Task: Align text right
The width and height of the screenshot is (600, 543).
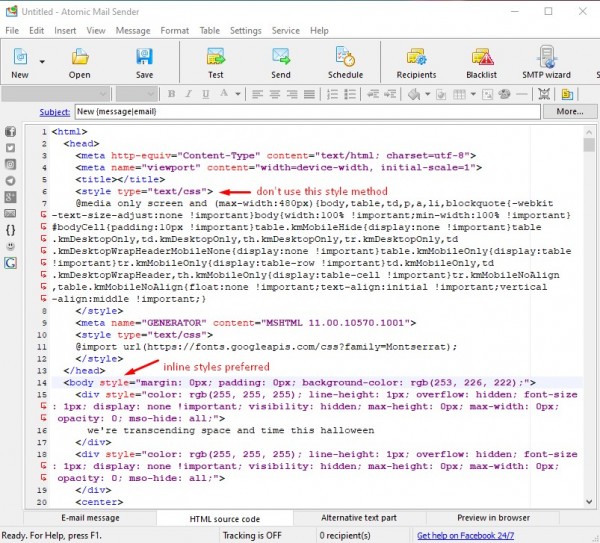Action: coord(292,94)
